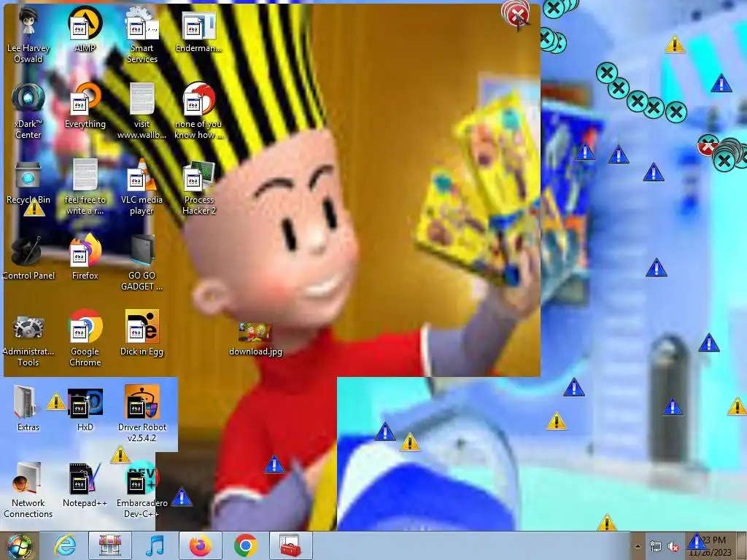
Task: Launch the Everything search shortcut
Action: pos(85,105)
